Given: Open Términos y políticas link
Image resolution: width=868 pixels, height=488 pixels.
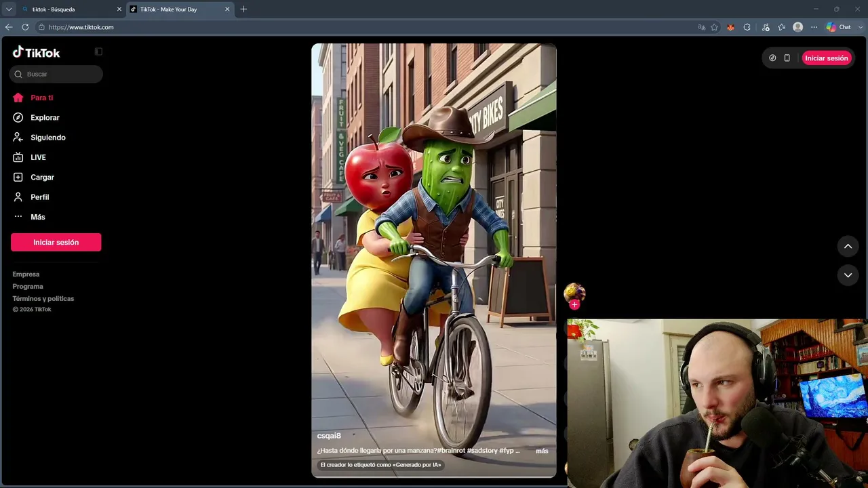Looking at the screenshot, I should (x=43, y=299).
